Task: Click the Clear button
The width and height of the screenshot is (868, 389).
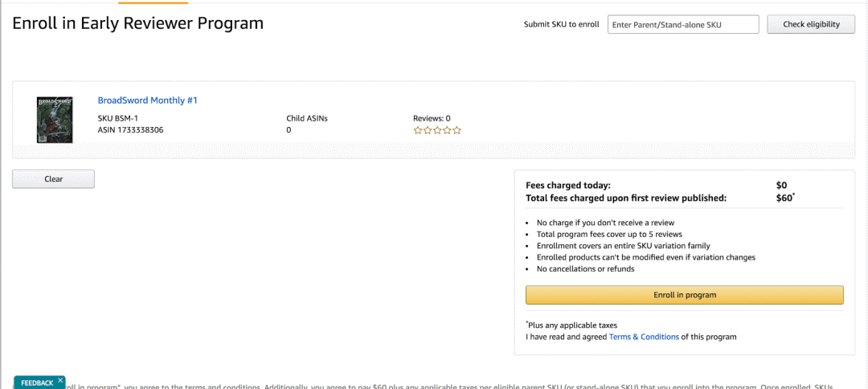Action: tap(53, 179)
